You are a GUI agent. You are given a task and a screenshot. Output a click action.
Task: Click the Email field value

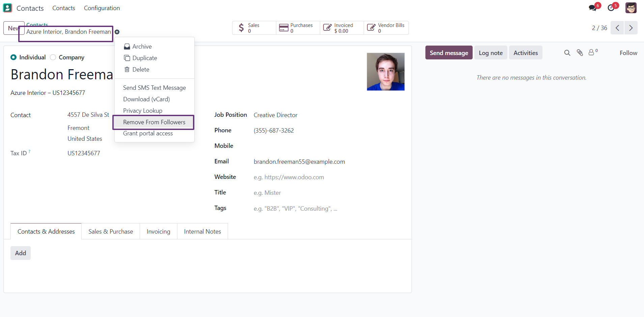(299, 162)
